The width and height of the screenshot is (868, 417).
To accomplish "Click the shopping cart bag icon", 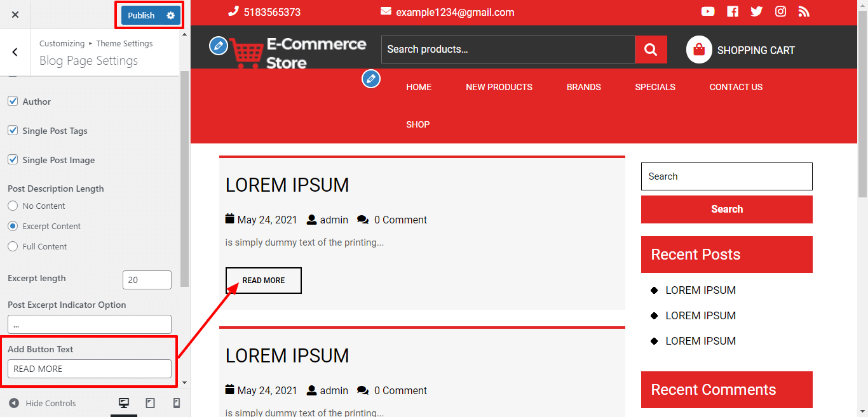I will [x=699, y=50].
